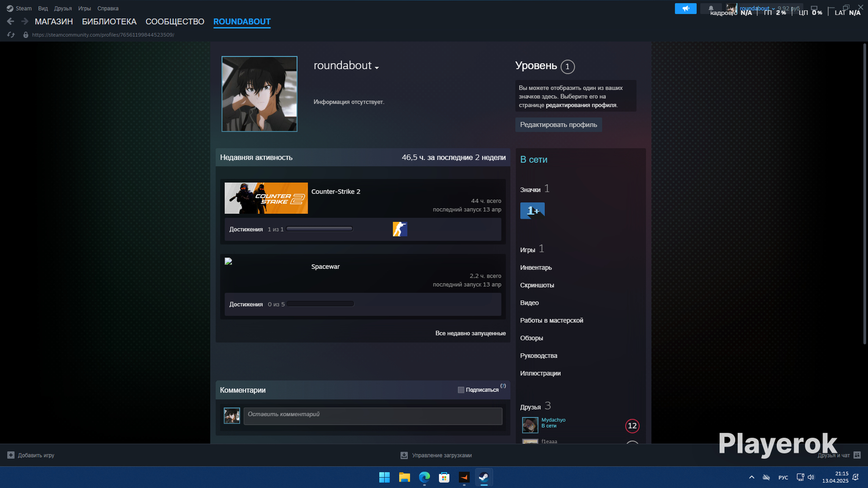The height and width of the screenshot is (488, 868).
Task: Expand the system tray hidden icons chevron
Action: (x=751, y=477)
